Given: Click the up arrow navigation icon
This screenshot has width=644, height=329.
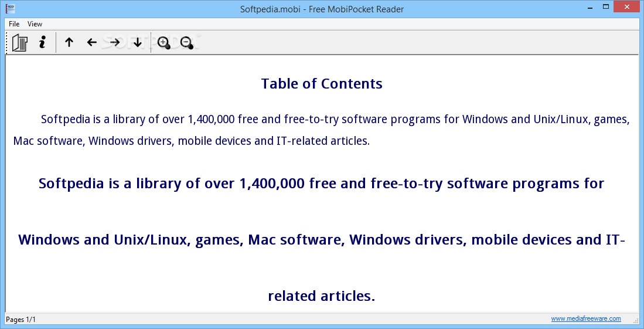Looking at the screenshot, I should 69,42.
